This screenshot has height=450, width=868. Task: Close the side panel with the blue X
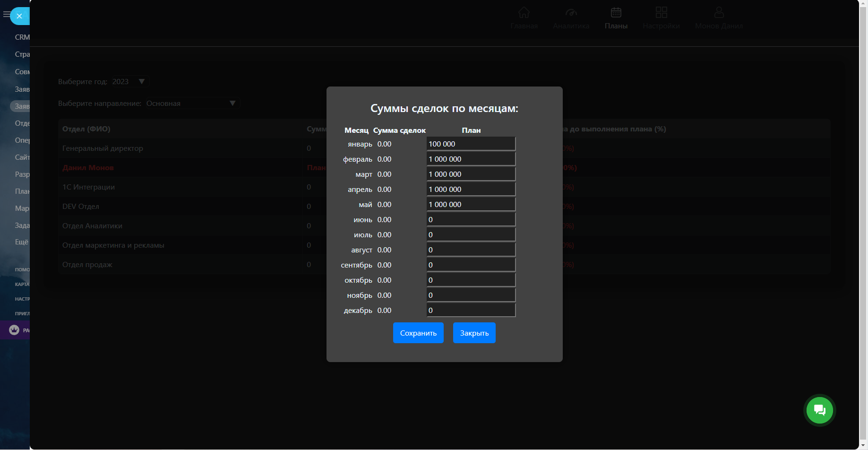point(19,16)
